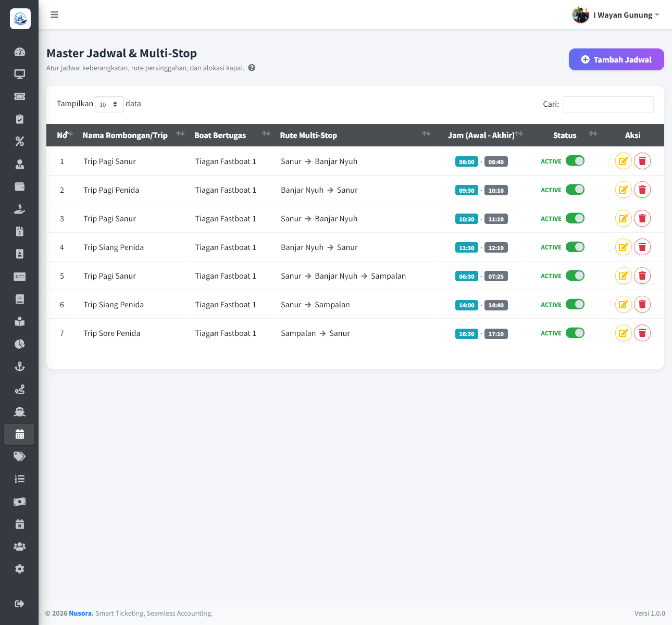Click the Nusora logo in sidebar
Viewport: 672px width, 625px height.
click(x=20, y=19)
